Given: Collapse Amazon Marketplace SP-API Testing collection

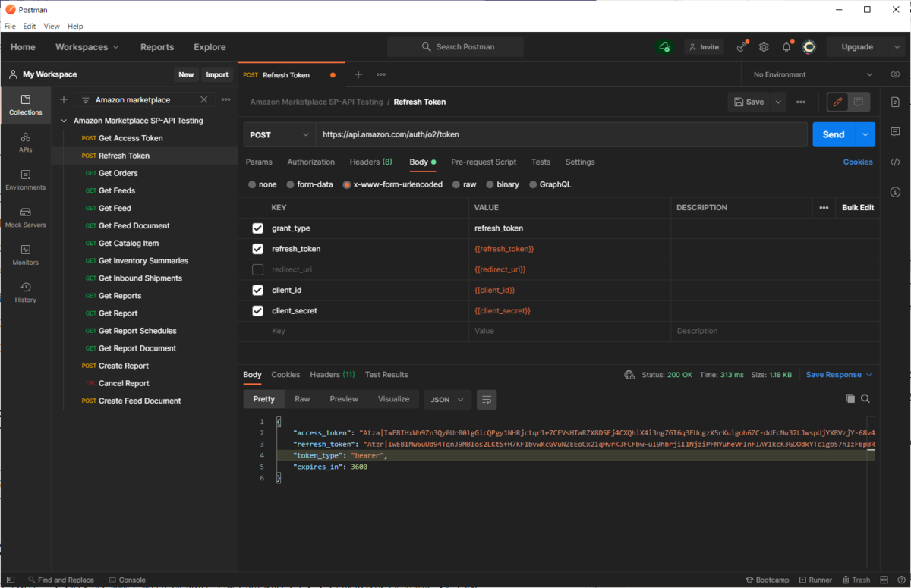Looking at the screenshot, I should (64, 121).
